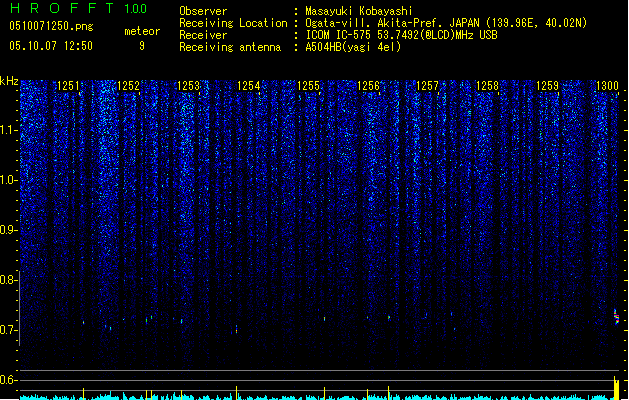Select the Ogata-vill. Akita-Pref. JAPAN location text
Viewport: 629px width, 400px height.
[446, 23]
